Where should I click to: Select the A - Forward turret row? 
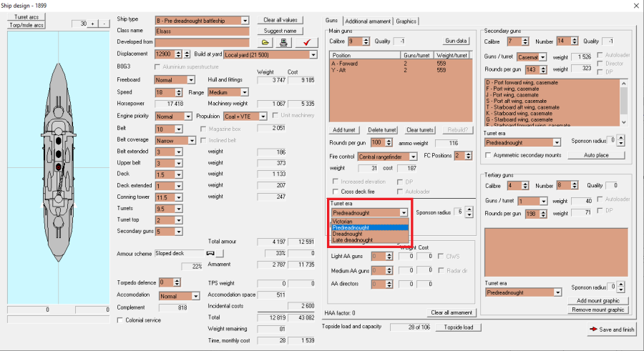[x=401, y=64]
